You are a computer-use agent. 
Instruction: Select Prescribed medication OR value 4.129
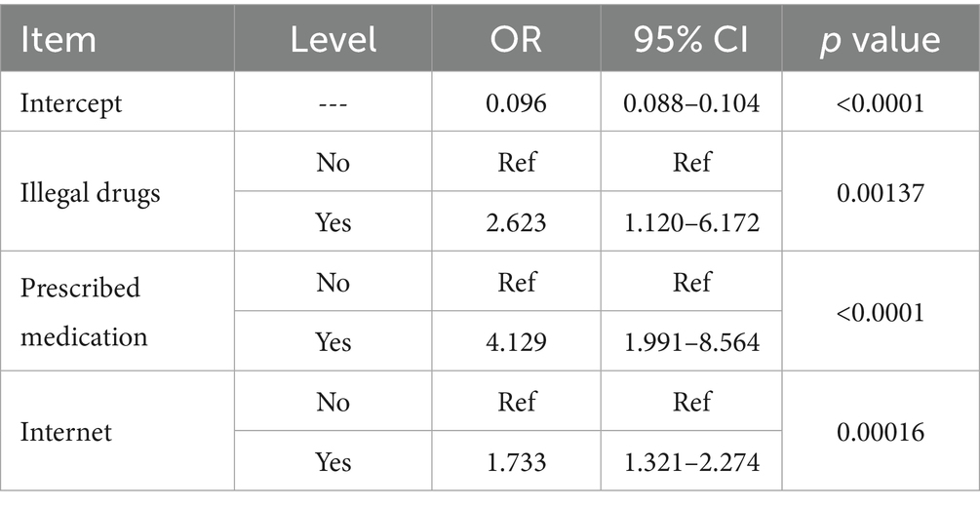516,342
